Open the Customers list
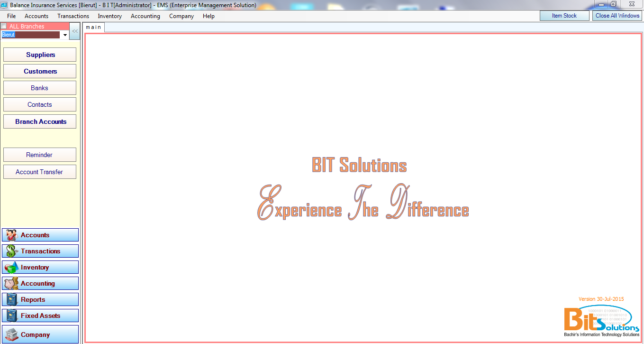This screenshot has width=644, height=344. (x=40, y=71)
